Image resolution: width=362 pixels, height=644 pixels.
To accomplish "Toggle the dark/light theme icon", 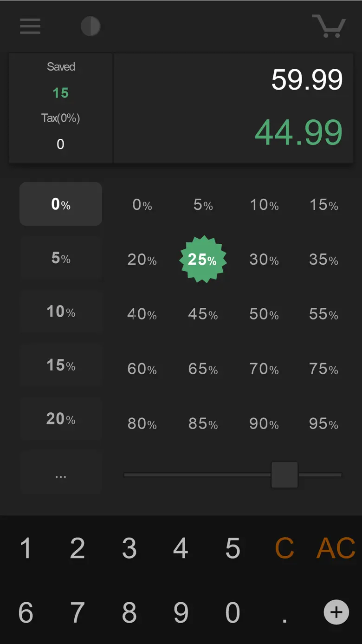I will 90,26.
